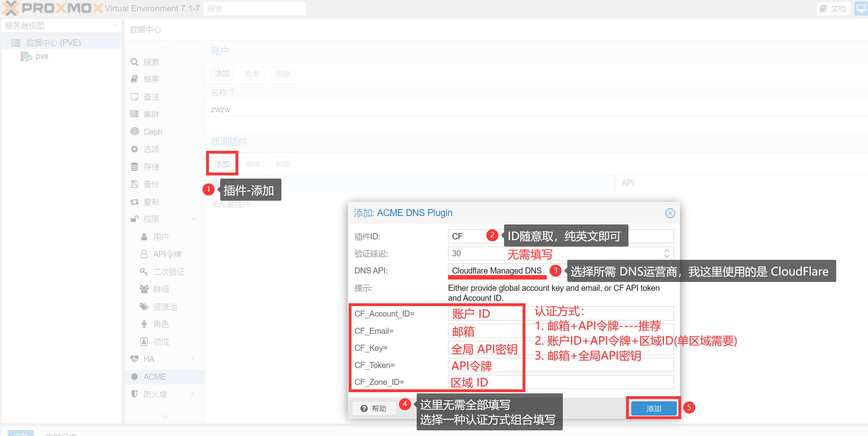
Task: Click the 存储 storage database icon
Action: tap(134, 167)
